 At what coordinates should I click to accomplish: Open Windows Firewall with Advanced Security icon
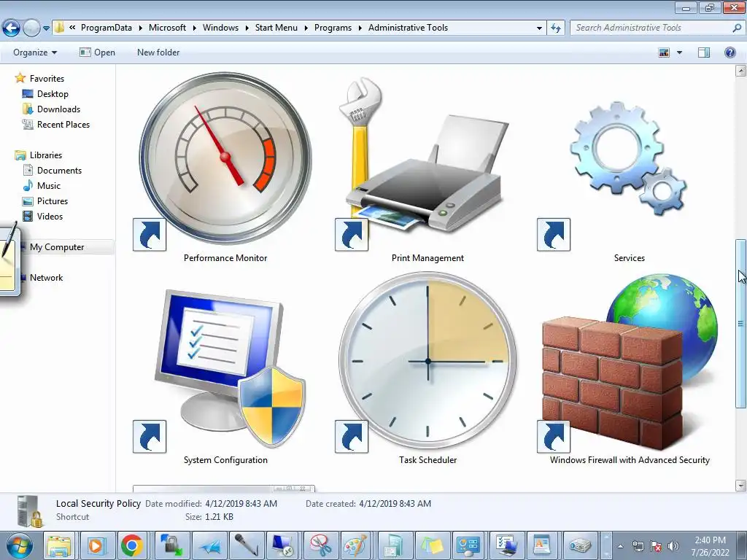point(629,362)
